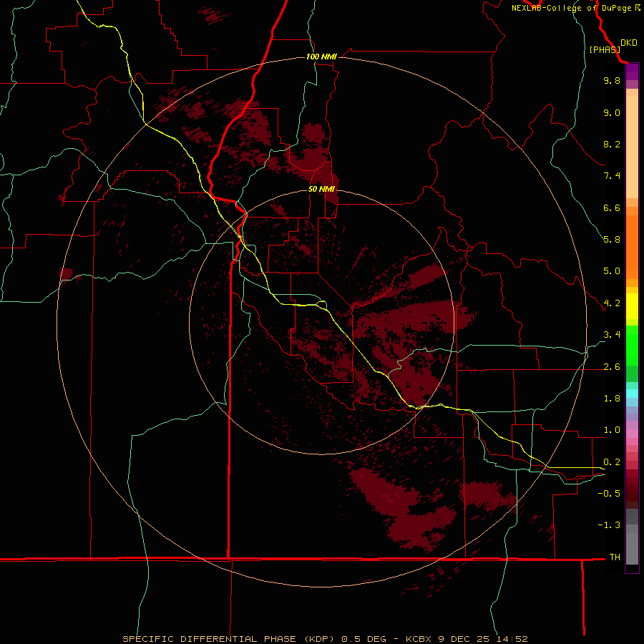
Task: Click the purple segment atop the color scale
Action: click(x=632, y=72)
